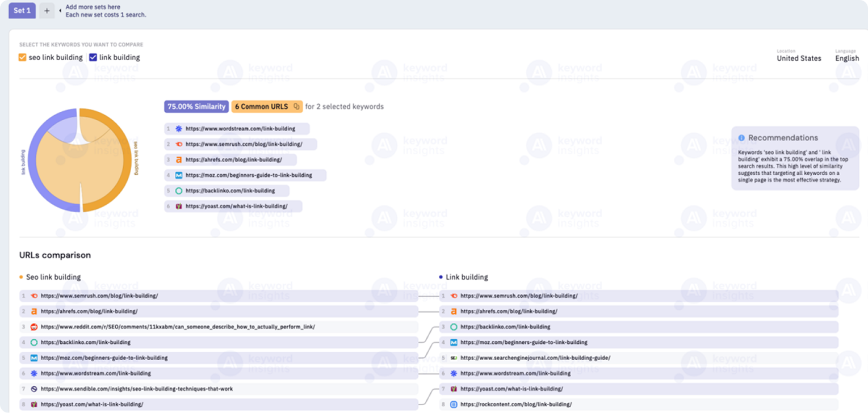Click Moz favicon in common URLs list
The width and height of the screenshot is (868, 413).
[x=179, y=175]
